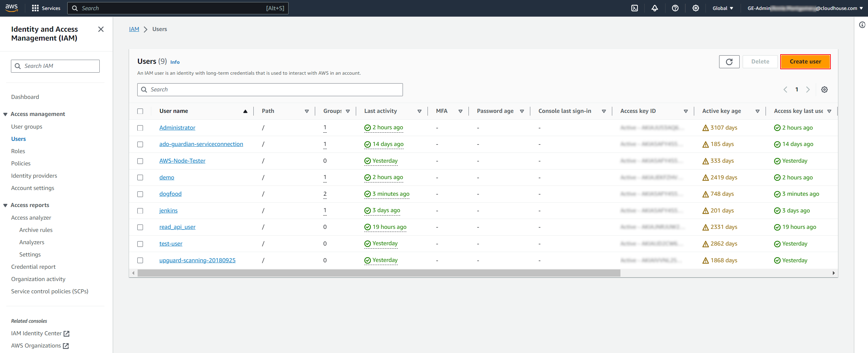Open the Policies page
The image size is (868, 353).
click(x=21, y=163)
